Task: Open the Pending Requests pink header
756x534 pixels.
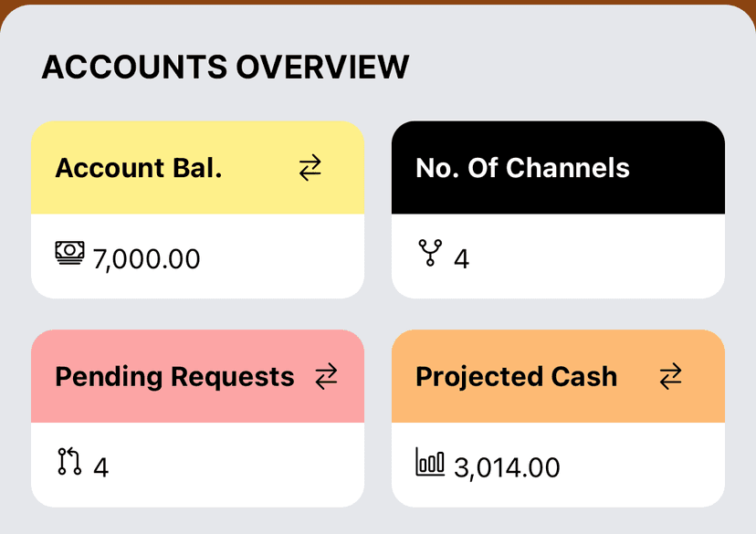Action: (198, 376)
